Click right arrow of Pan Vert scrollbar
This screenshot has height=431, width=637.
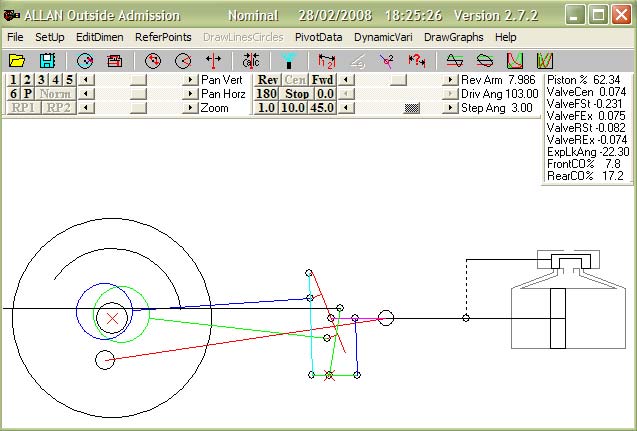click(x=190, y=79)
